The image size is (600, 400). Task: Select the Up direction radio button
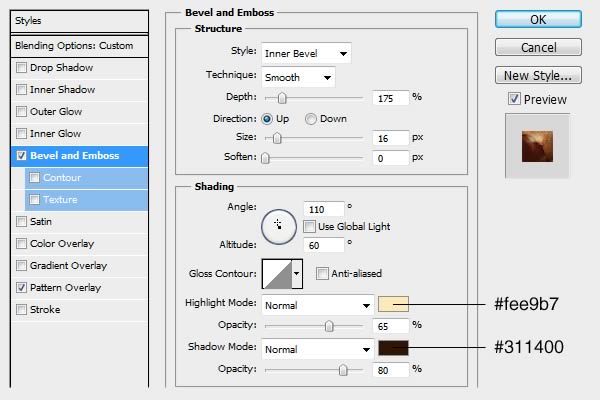point(267,119)
